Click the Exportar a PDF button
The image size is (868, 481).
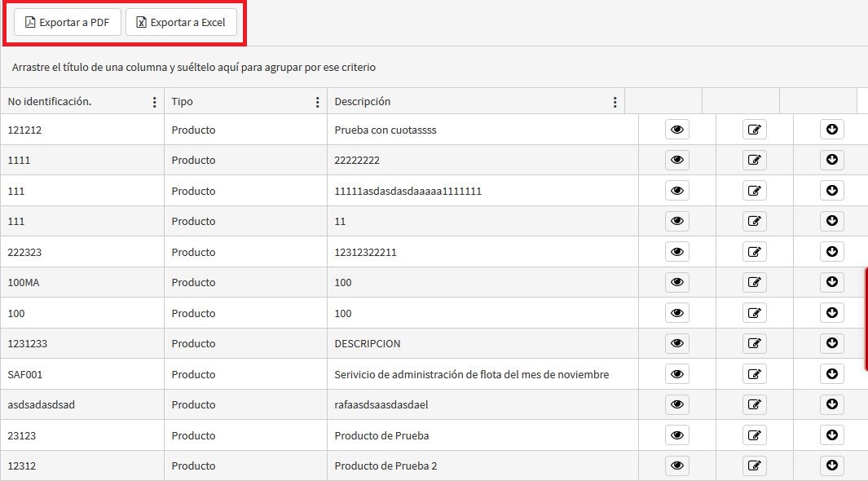point(68,23)
